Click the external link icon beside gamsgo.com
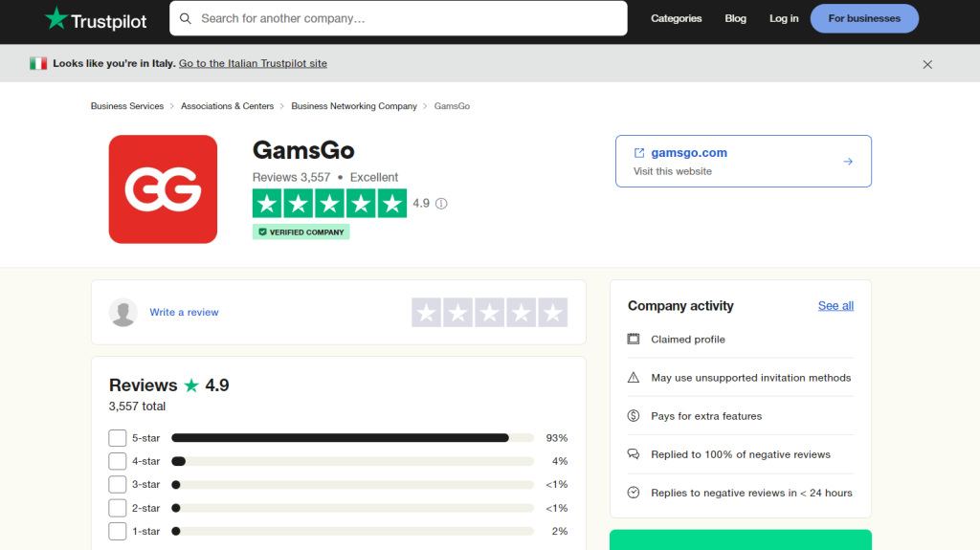Viewport: 980px width, 550px height. pyautogui.click(x=639, y=153)
